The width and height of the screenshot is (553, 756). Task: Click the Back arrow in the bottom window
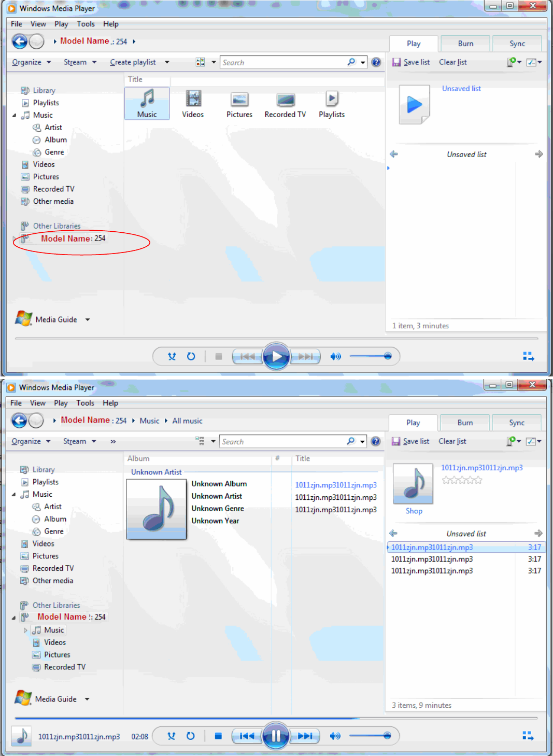coord(19,421)
